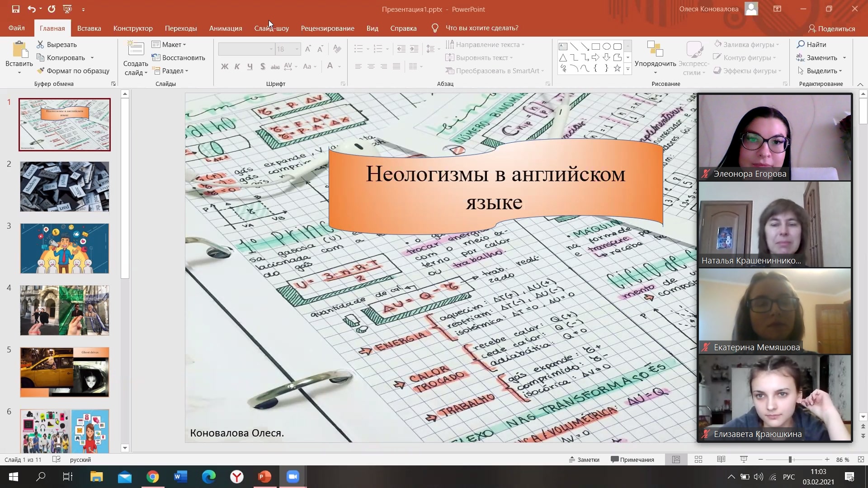Click Comments (Примечания) in status bar

point(632,460)
